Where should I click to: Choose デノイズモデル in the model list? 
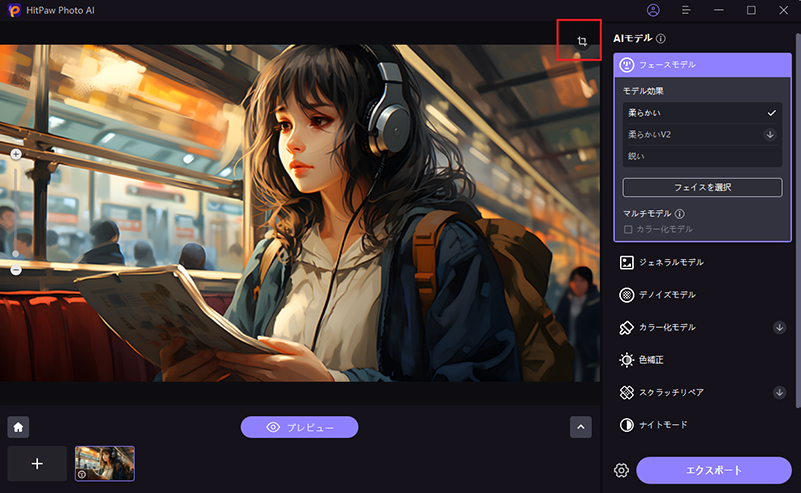667,295
